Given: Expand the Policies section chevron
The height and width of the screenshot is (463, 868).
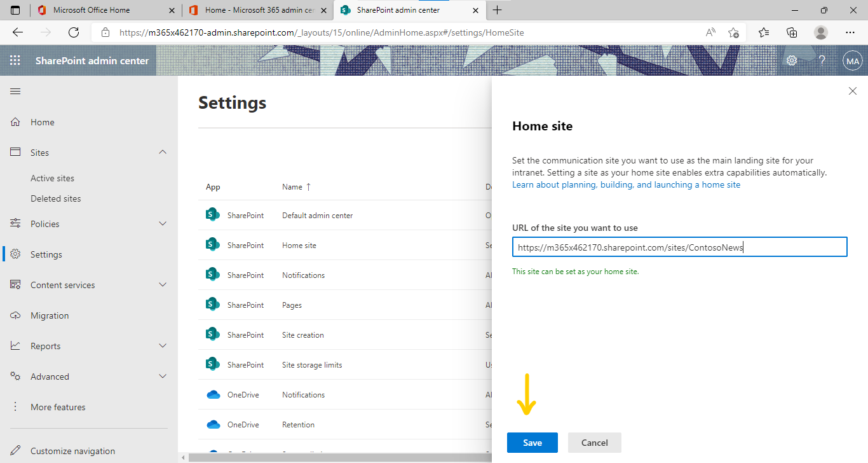Looking at the screenshot, I should (163, 224).
